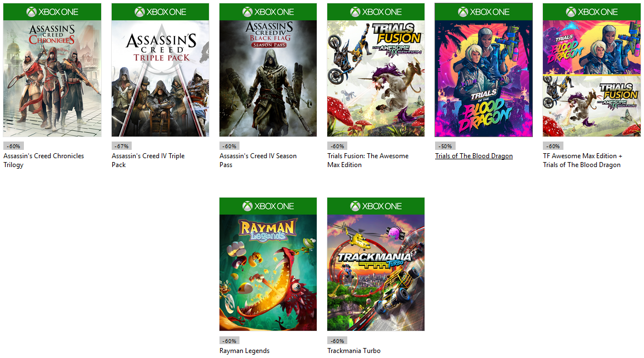644x358 pixels.
Task: Select Assassin's Creed IV Black Flag Season Pass cover
Action: (268, 78)
